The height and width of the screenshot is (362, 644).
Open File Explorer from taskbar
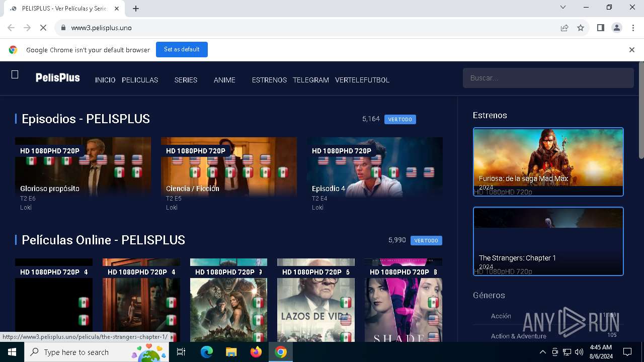231,352
